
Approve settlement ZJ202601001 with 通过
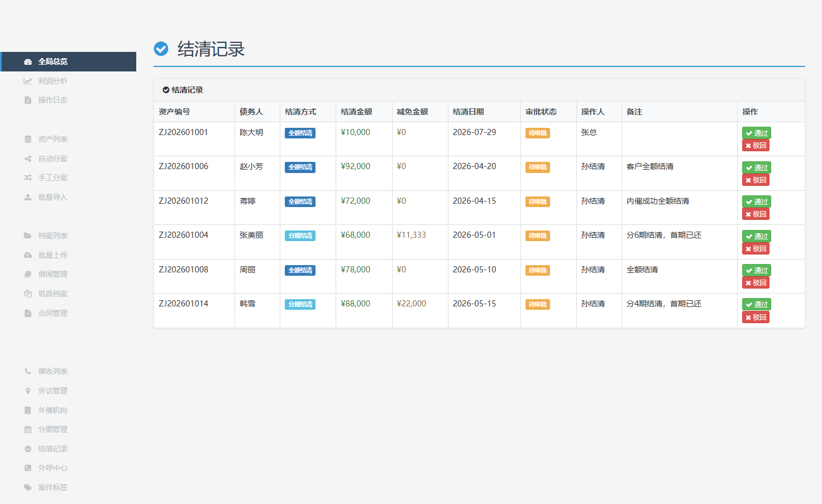(x=757, y=133)
